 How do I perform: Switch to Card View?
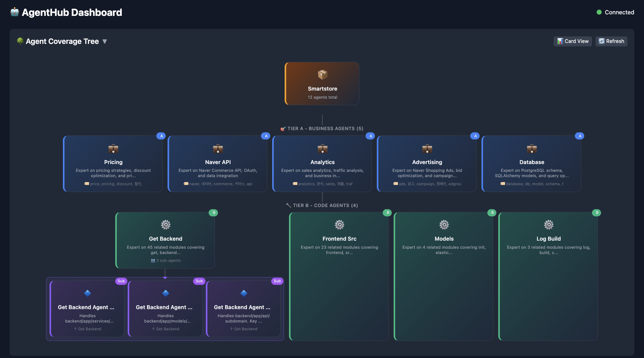pyautogui.click(x=573, y=41)
